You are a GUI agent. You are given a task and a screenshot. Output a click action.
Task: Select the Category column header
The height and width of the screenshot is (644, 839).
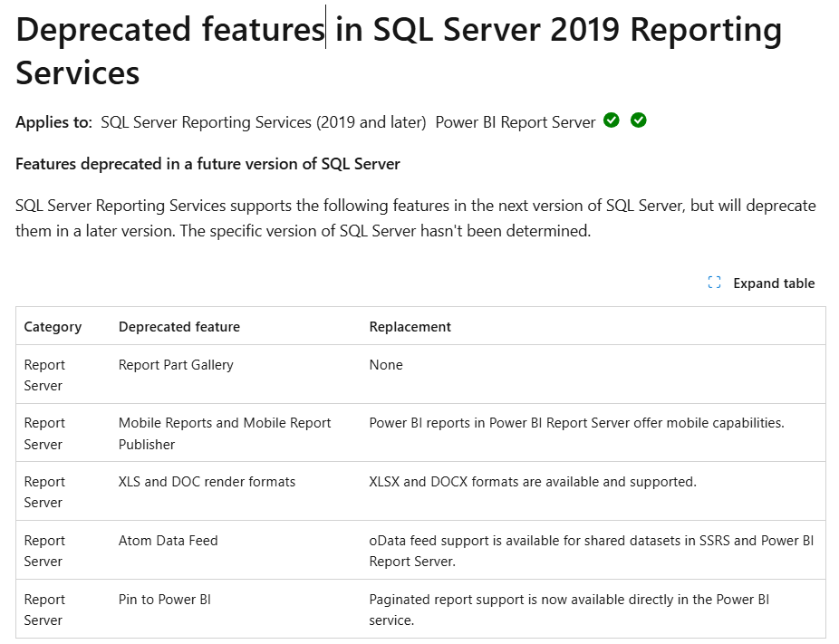(x=53, y=326)
